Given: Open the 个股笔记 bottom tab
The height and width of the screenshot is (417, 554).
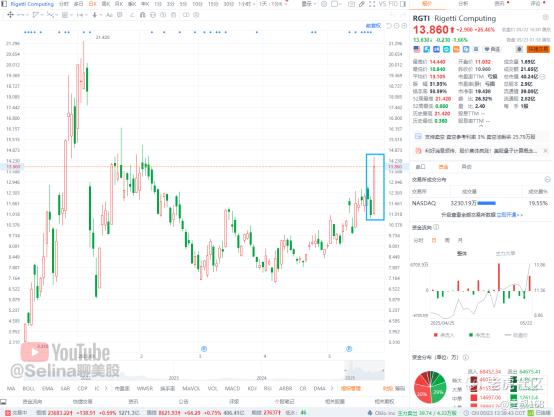Looking at the screenshot, I should coord(284,402).
